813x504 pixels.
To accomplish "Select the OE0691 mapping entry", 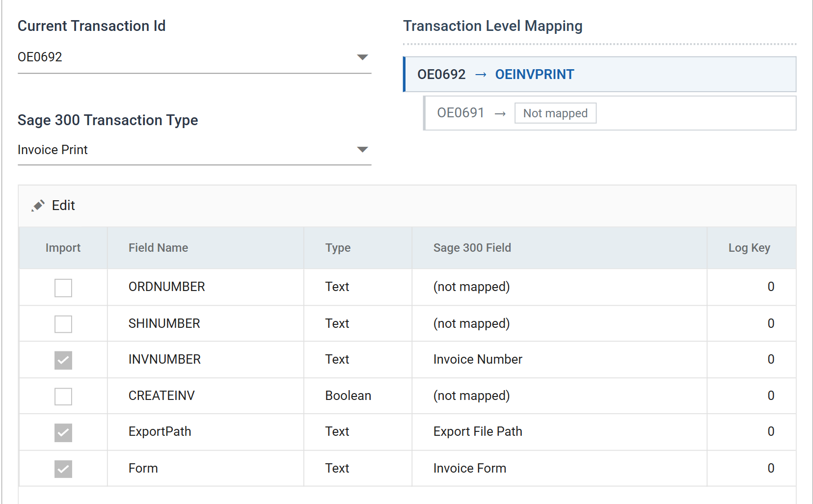I will click(610, 113).
